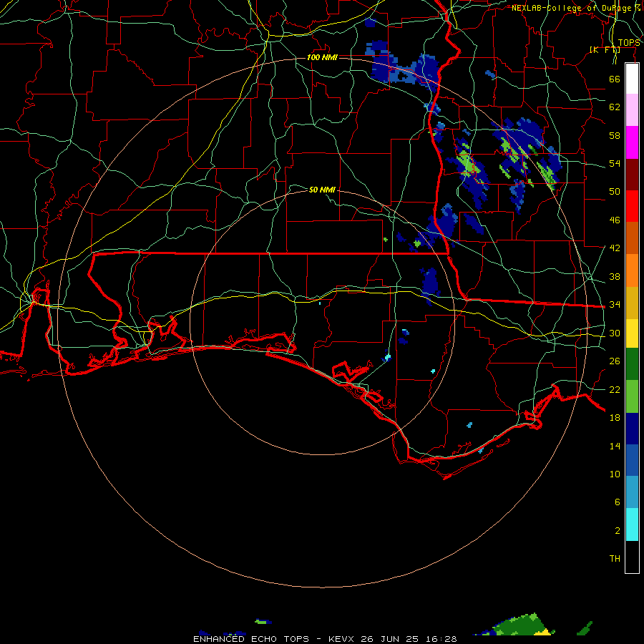
Task: Click the "2" scale label
Action: coord(618,531)
